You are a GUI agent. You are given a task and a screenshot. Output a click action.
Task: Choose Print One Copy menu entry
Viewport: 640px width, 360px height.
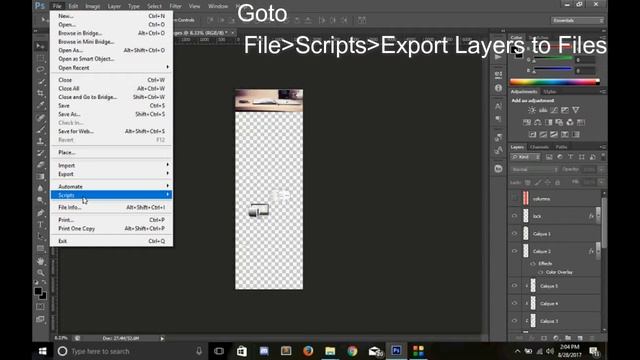click(x=111, y=229)
